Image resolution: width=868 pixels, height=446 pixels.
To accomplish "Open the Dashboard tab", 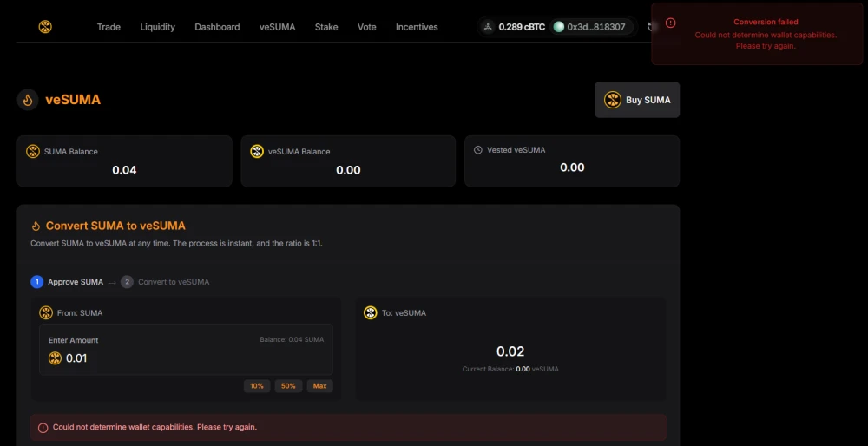I will [x=217, y=27].
